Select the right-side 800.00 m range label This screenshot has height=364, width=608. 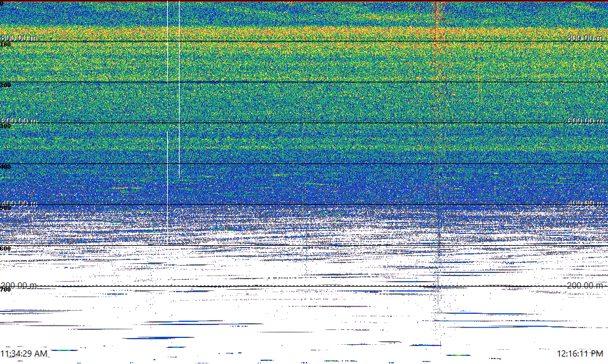(585, 38)
